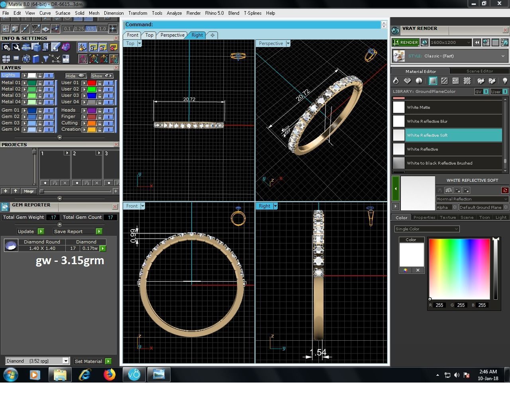Open the horizontal lines list icon in V-Ray Render
The height and width of the screenshot is (420, 510).
tap(495, 42)
